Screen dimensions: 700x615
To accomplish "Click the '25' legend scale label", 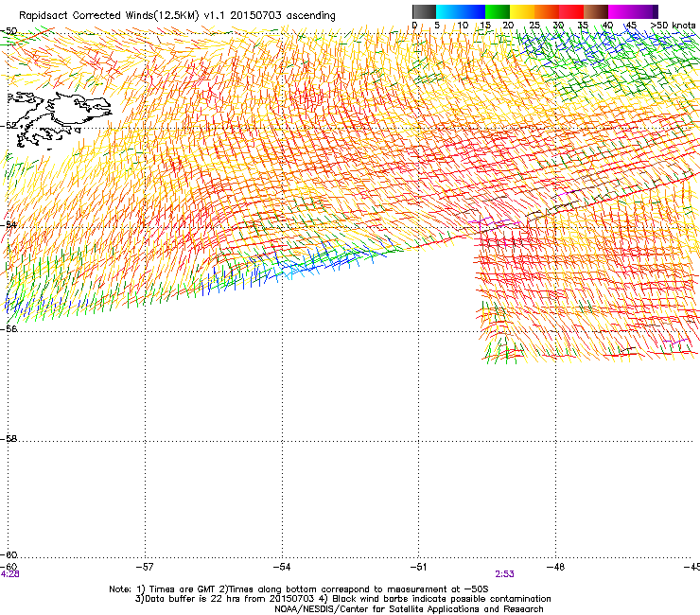I will (x=534, y=25).
